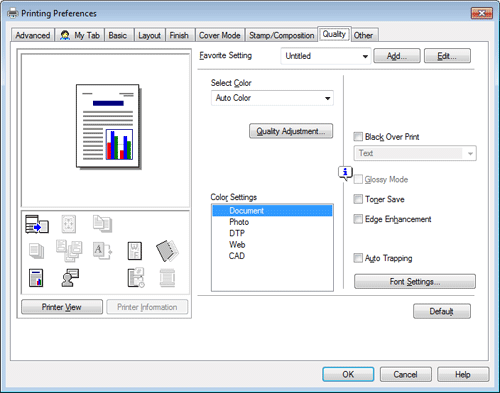Click the color chart document icon
The height and width of the screenshot is (393, 500).
[36, 278]
